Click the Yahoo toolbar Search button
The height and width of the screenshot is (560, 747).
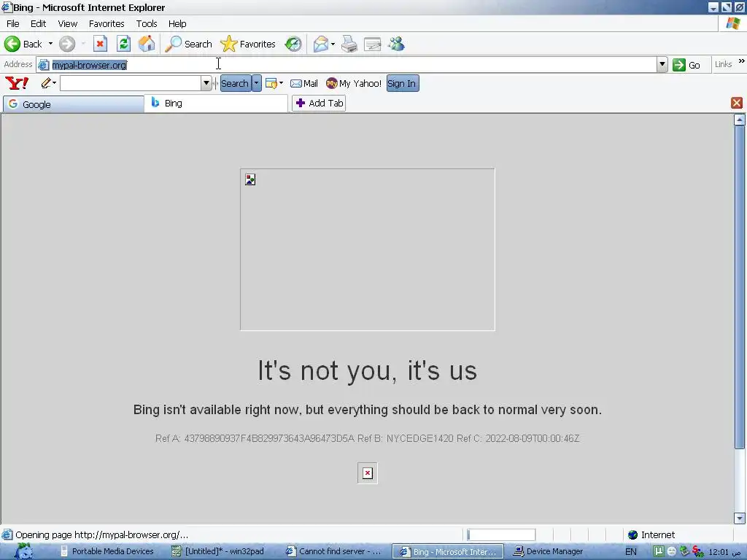[235, 83]
